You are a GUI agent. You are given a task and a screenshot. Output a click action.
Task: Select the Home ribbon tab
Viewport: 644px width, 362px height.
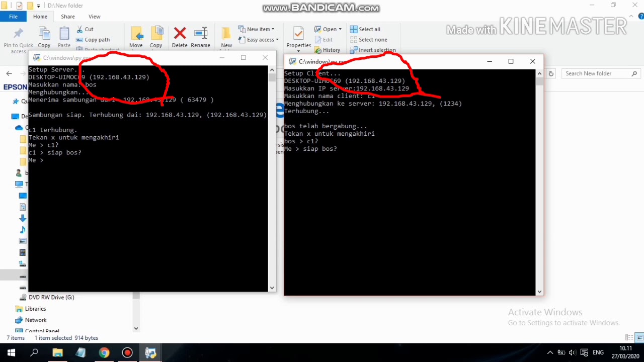coord(40,17)
